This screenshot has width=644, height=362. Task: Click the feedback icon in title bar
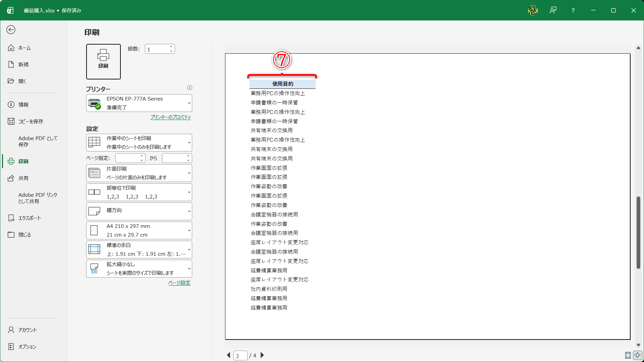click(x=553, y=10)
